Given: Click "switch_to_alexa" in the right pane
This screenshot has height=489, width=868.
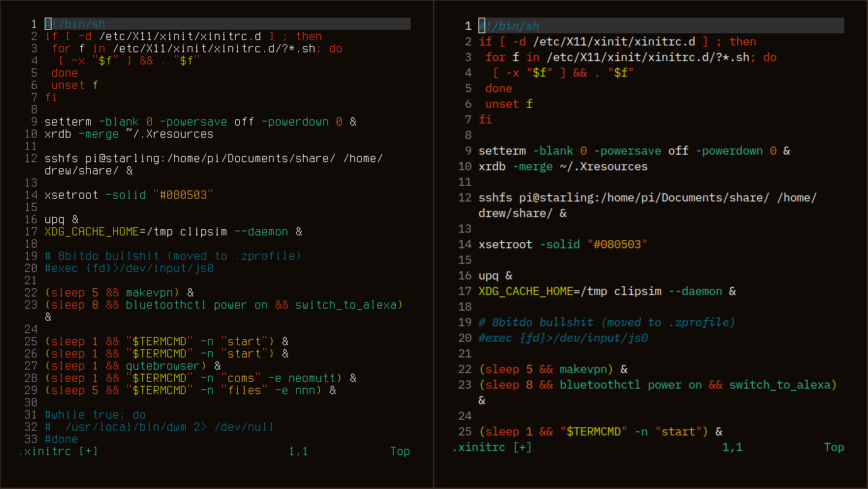Looking at the screenshot, I should pyautogui.click(x=779, y=385).
